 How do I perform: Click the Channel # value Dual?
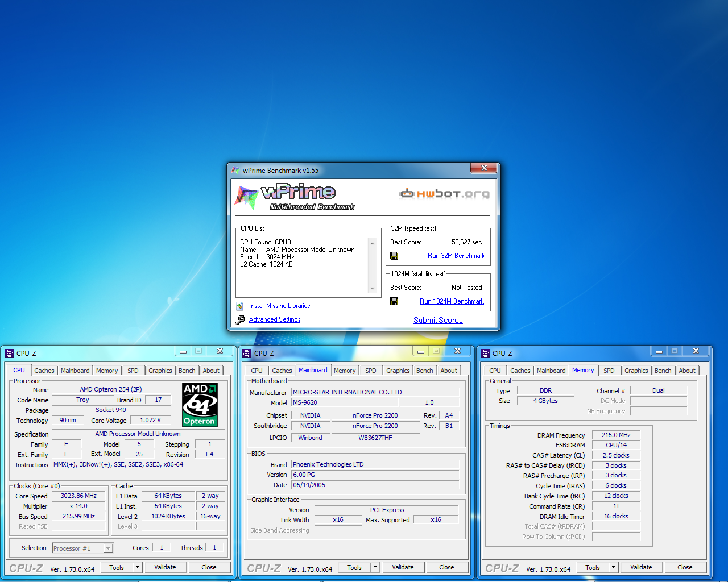tap(659, 390)
